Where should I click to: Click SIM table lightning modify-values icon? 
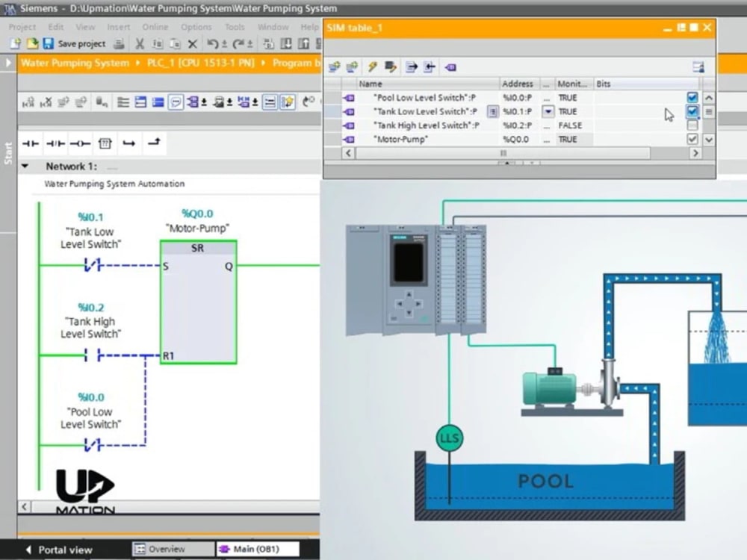coord(372,67)
